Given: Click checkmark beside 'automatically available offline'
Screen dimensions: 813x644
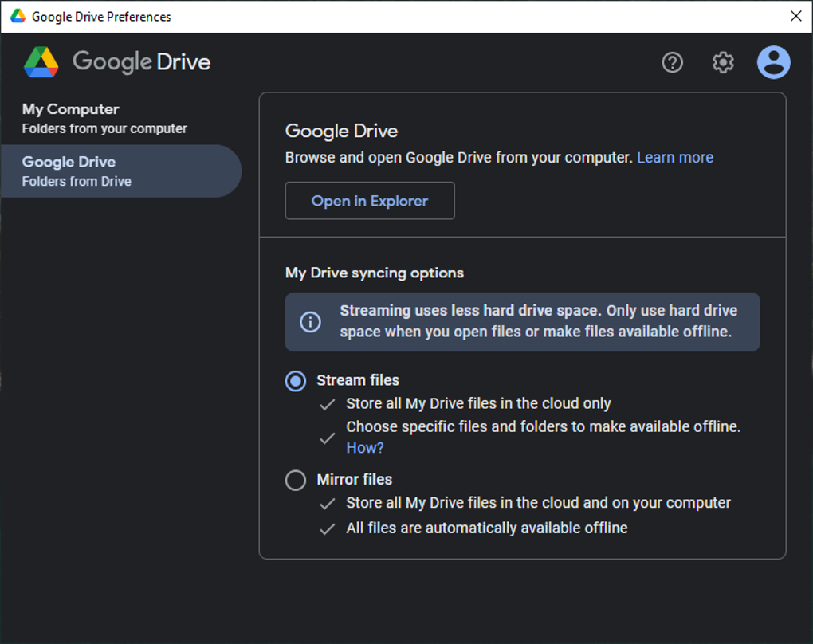Looking at the screenshot, I should (x=327, y=528).
